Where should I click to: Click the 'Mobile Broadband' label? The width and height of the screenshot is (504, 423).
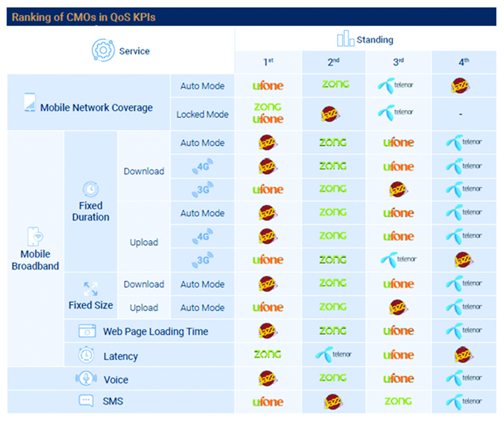35,260
